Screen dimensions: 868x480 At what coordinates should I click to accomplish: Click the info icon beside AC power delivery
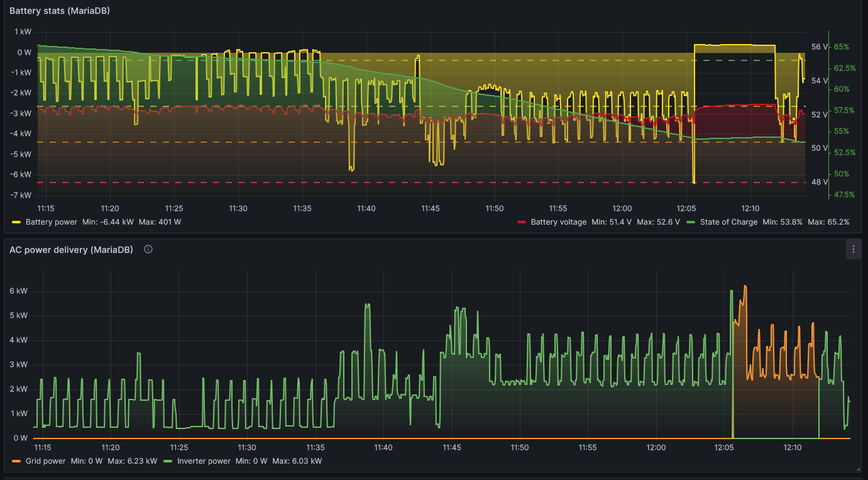pyautogui.click(x=148, y=249)
